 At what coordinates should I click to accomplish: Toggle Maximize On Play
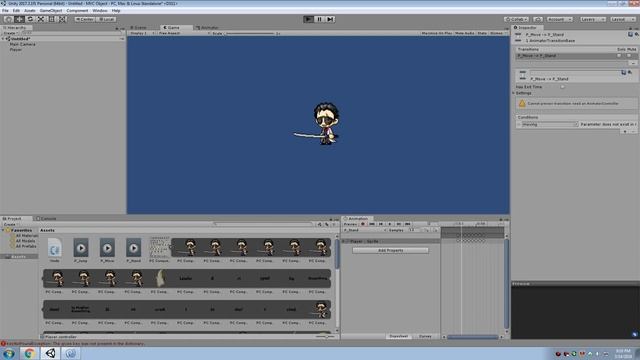pyautogui.click(x=436, y=33)
